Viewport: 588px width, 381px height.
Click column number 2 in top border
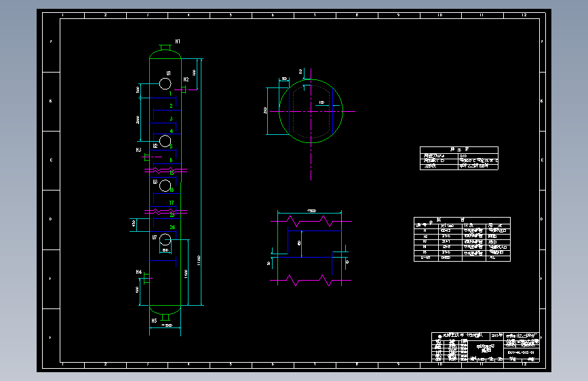tap(105, 16)
